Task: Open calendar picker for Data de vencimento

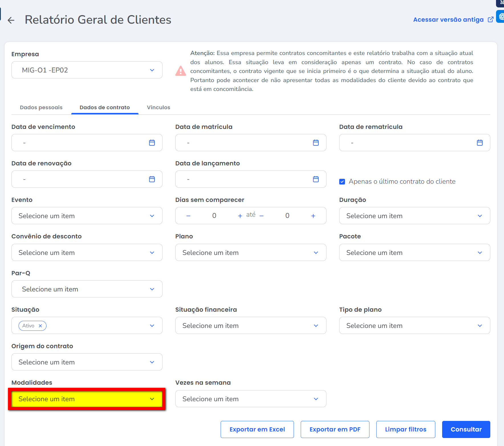Action: [x=152, y=143]
